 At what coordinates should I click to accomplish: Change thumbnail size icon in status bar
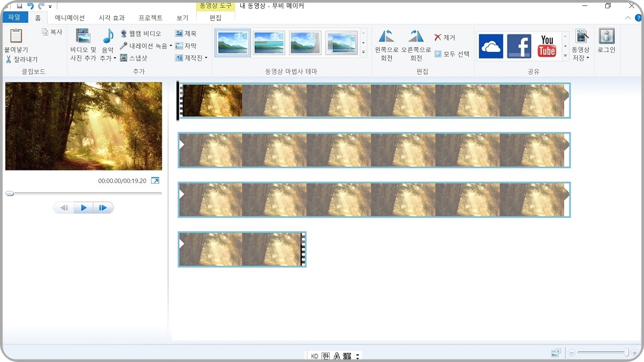point(556,352)
